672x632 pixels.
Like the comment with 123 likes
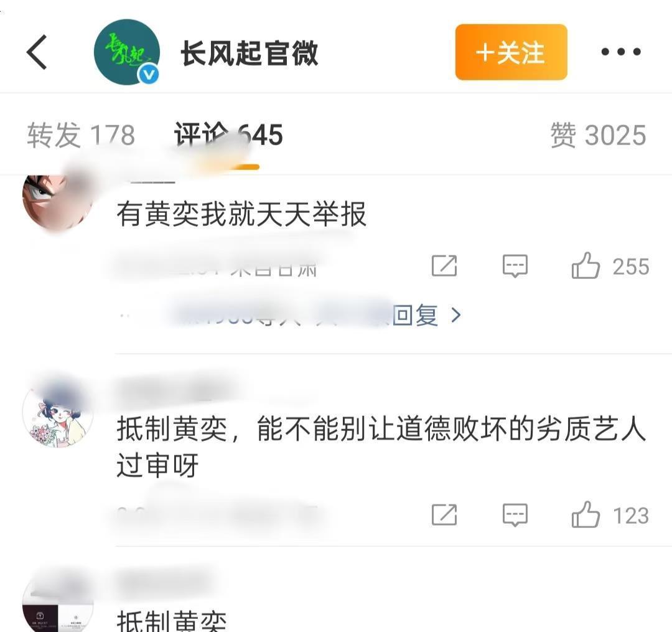point(586,514)
